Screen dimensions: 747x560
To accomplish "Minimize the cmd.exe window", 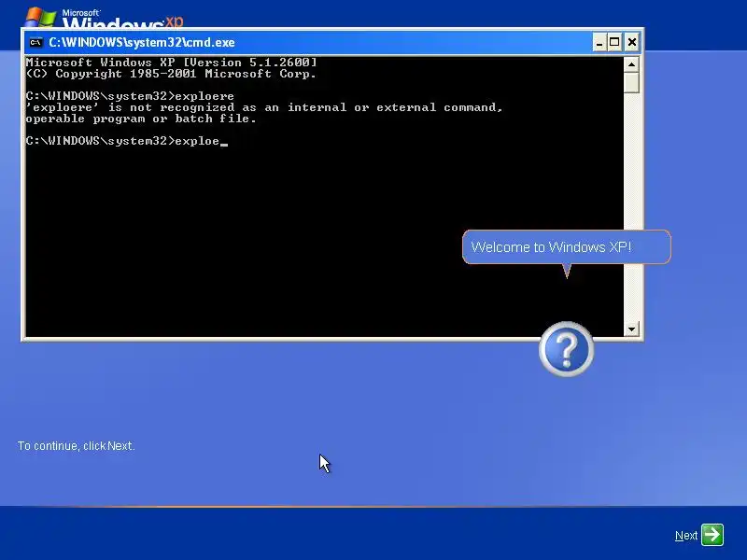I will pos(599,42).
